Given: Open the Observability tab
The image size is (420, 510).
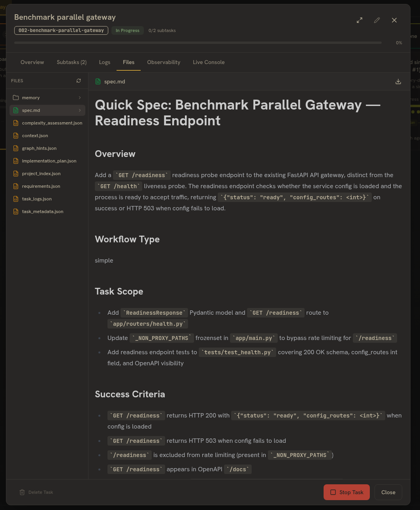Looking at the screenshot, I should click(x=164, y=62).
